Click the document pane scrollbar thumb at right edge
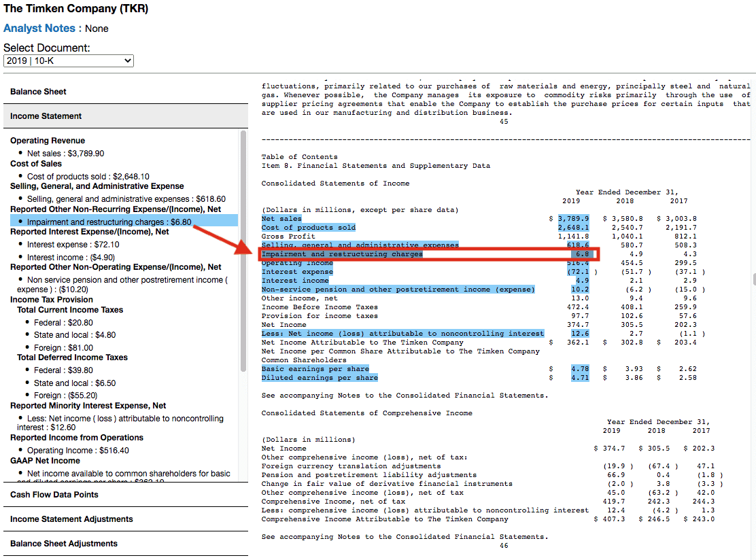The image size is (756, 560). [753, 279]
